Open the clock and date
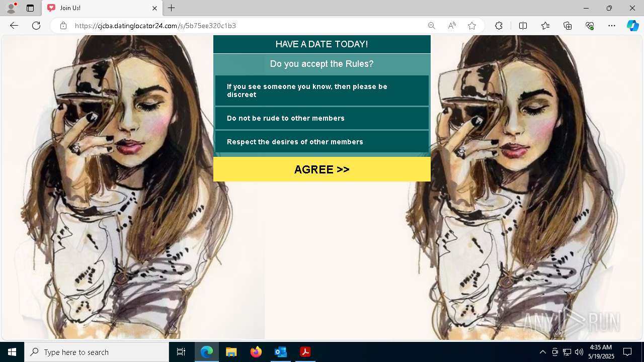 click(x=601, y=352)
